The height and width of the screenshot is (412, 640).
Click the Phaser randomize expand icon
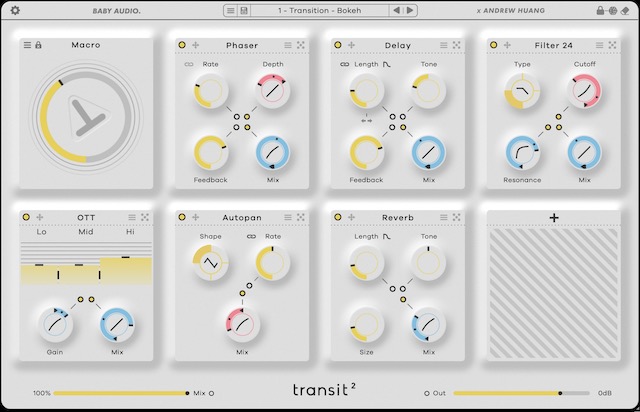tap(301, 45)
